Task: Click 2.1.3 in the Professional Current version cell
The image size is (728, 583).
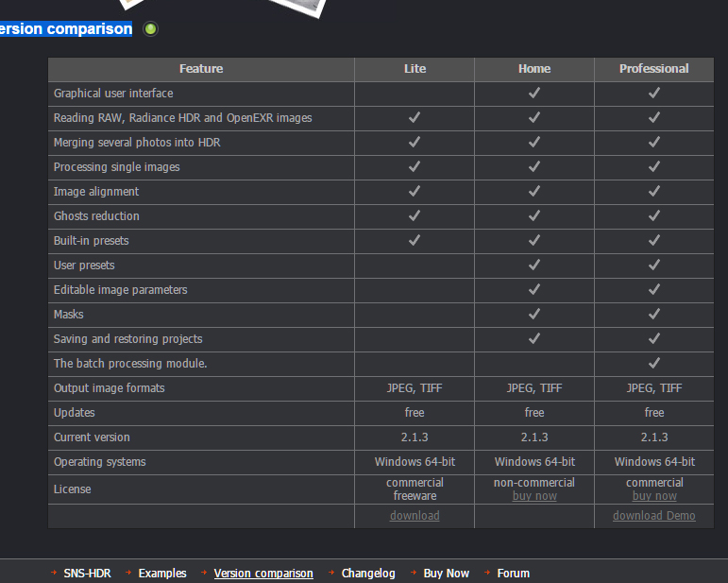Action: (654, 437)
